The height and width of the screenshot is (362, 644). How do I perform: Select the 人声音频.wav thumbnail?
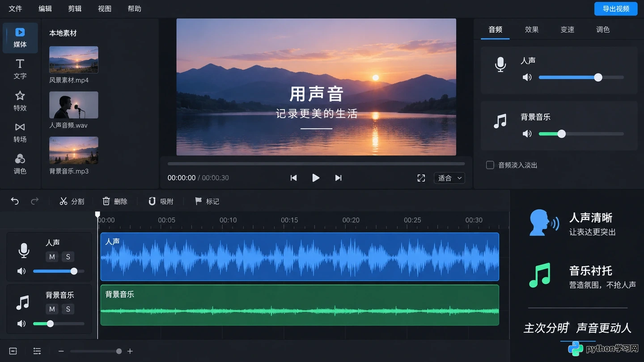click(x=74, y=105)
